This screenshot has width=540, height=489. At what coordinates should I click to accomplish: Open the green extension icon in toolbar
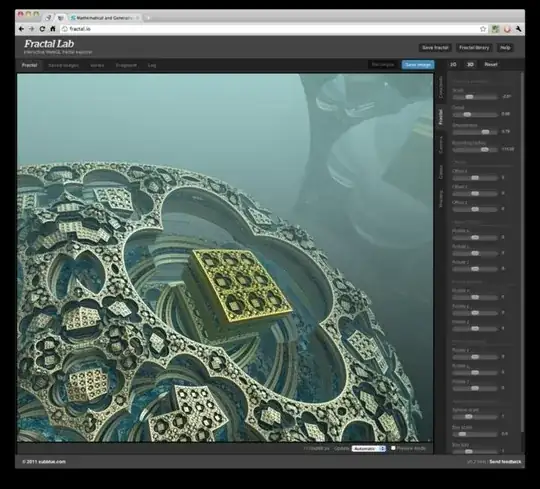pos(495,29)
